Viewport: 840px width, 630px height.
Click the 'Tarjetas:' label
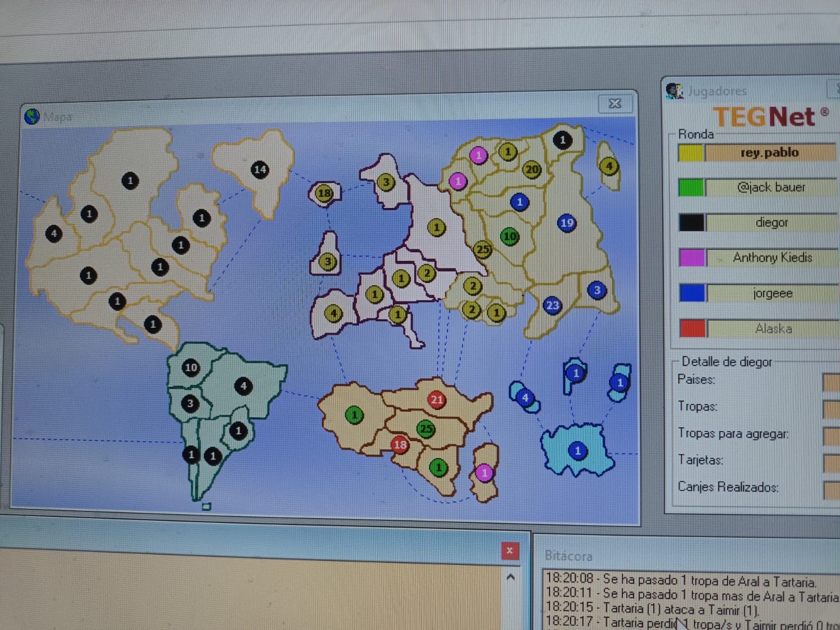tap(700, 460)
